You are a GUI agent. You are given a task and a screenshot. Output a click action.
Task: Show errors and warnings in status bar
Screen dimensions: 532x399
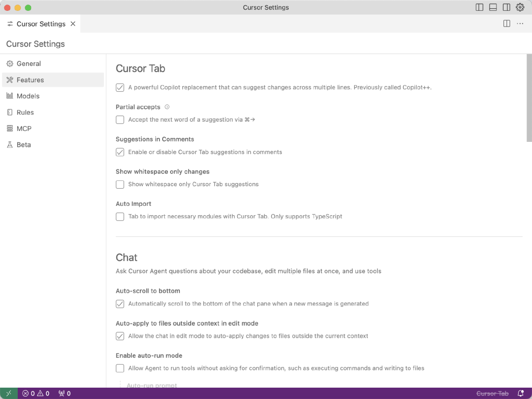[x=36, y=393]
